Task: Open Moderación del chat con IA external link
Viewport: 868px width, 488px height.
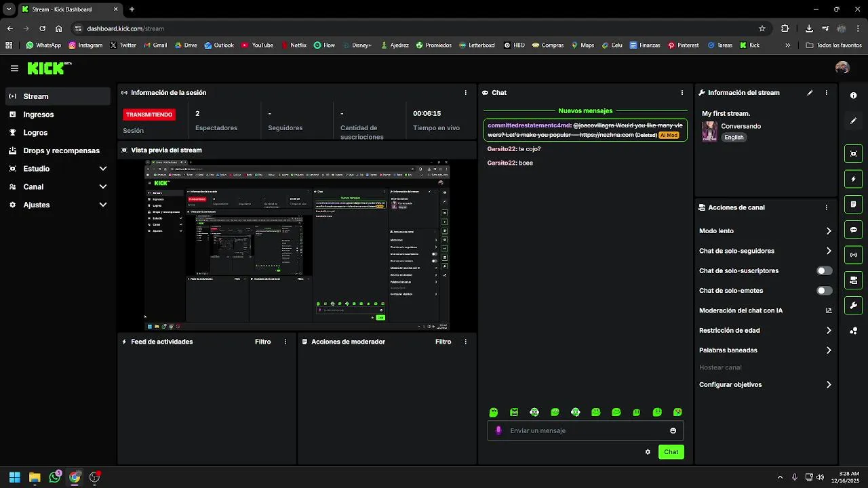Action: coord(829,310)
